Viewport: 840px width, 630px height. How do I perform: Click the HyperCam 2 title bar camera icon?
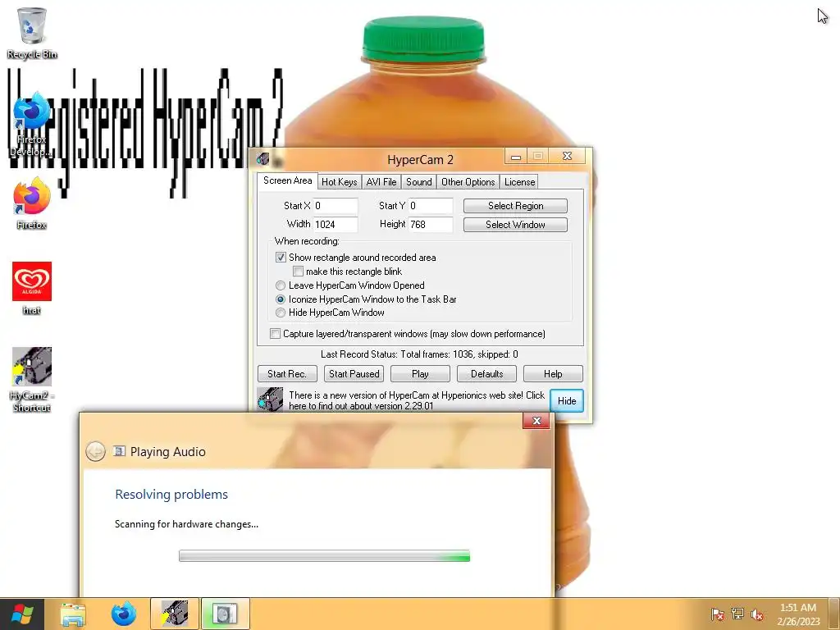click(x=262, y=158)
